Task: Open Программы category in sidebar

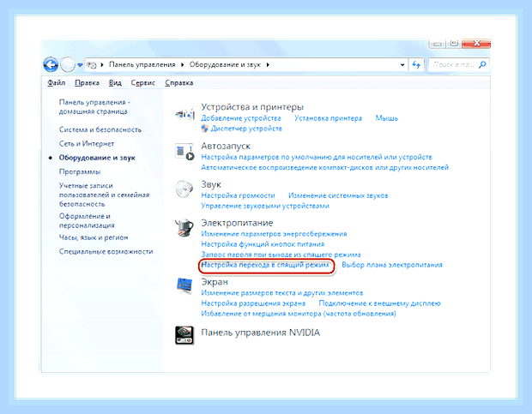Action: click(x=80, y=171)
